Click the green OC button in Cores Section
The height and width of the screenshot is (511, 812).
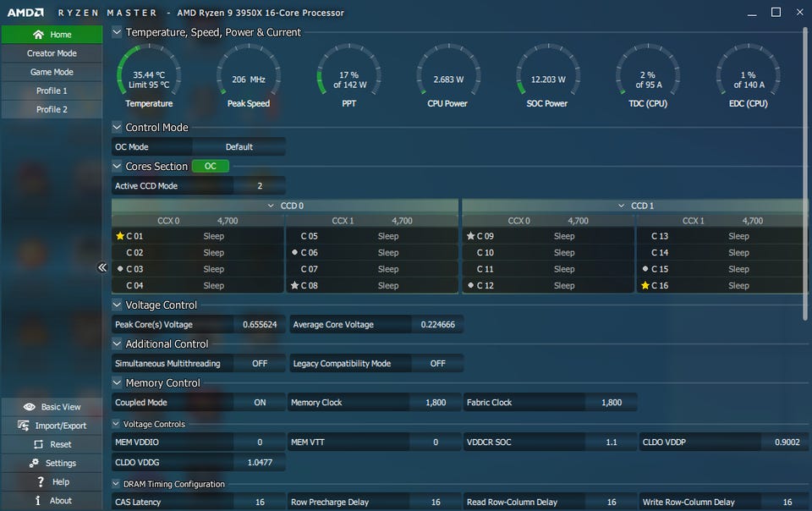pos(211,166)
